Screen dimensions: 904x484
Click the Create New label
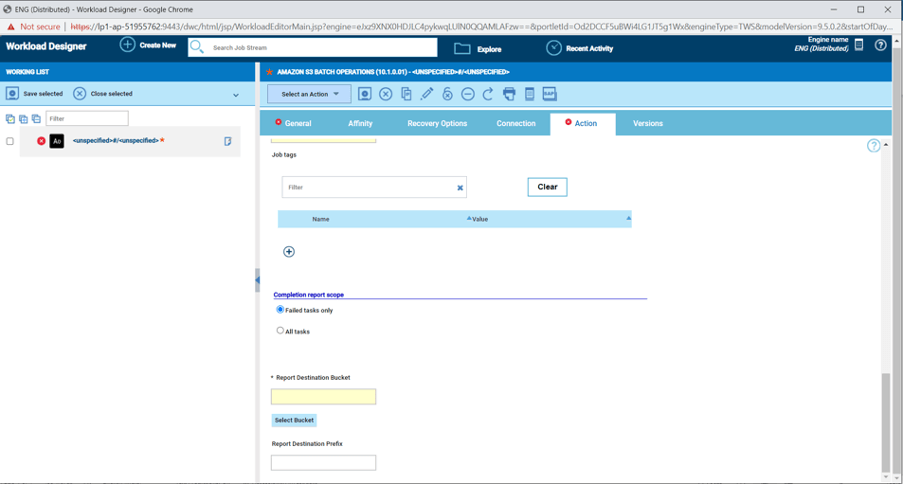click(x=158, y=45)
